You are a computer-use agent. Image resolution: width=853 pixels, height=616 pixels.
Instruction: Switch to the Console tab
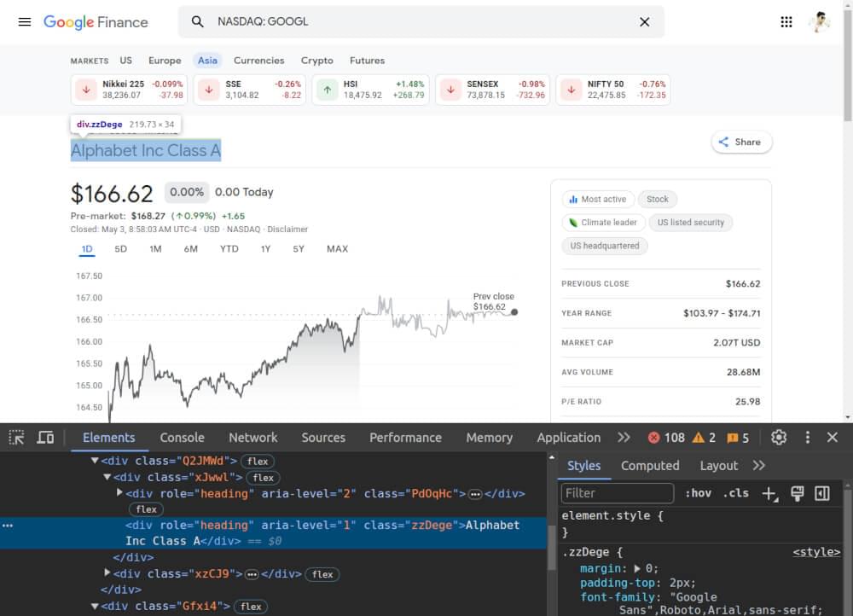coord(181,437)
